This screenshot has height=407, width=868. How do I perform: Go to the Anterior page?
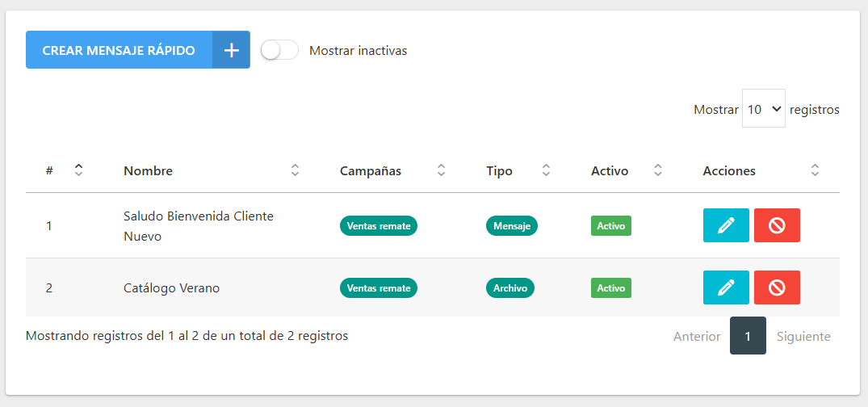click(696, 336)
